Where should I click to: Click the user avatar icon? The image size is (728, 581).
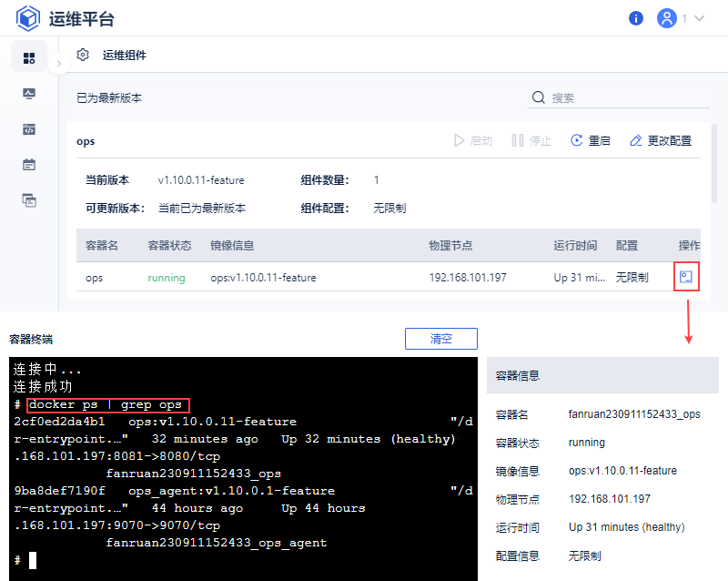pos(666,18)
